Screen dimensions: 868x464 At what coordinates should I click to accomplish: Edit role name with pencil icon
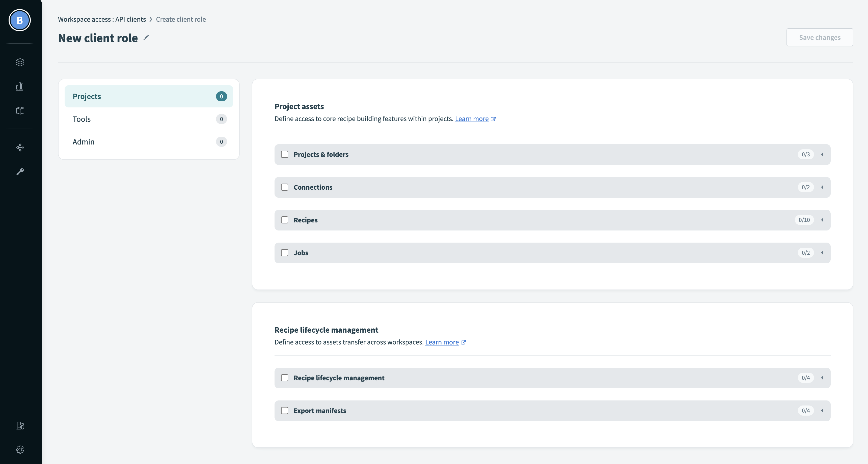click(x=146, y=37)
